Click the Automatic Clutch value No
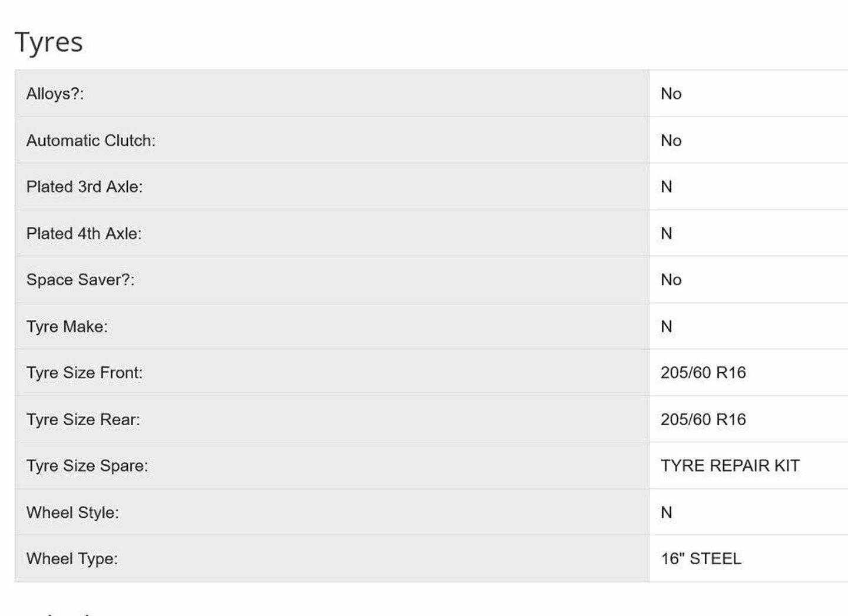848x616 pixels. click(671, 141)
